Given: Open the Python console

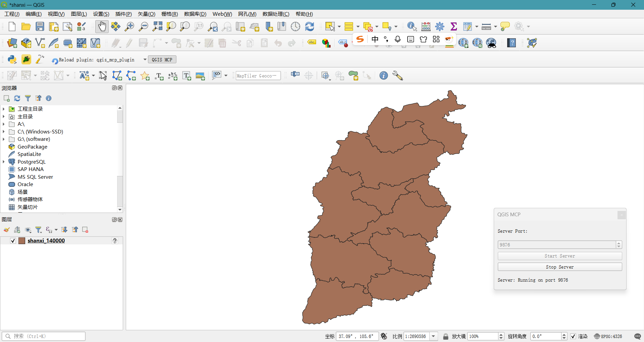Looking at the screenshot, I should [12, 59].
